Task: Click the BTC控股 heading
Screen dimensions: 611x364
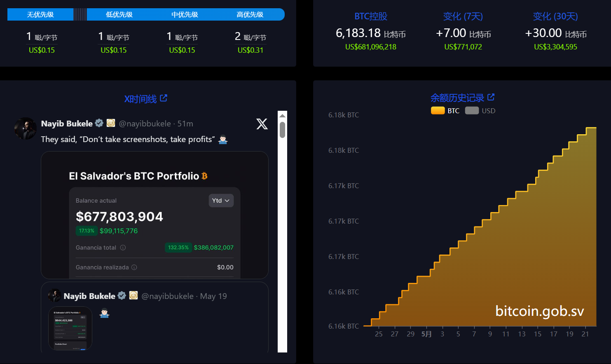Action: tap(371, 16)
